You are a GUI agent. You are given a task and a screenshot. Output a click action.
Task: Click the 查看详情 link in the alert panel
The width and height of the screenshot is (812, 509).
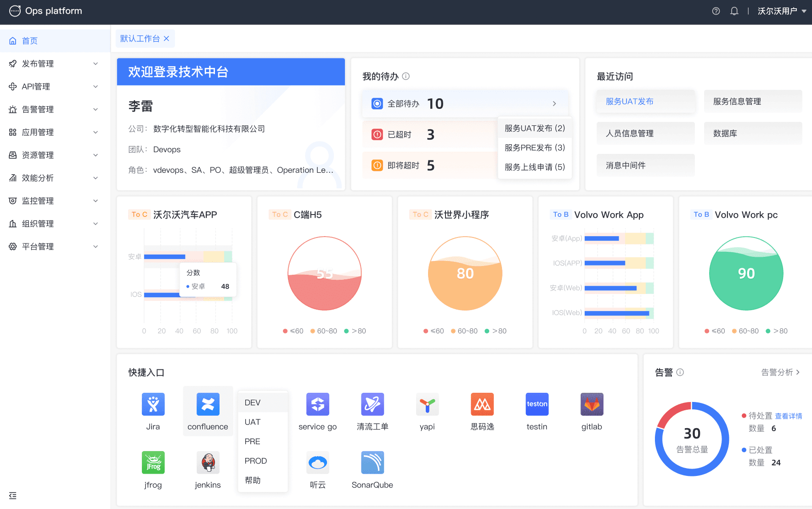point(788,416)
